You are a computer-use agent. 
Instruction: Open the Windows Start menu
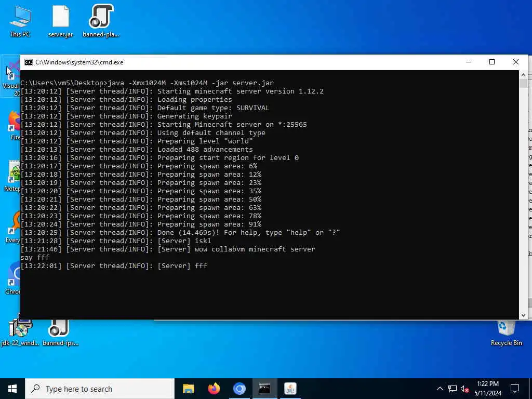(12, 389)
